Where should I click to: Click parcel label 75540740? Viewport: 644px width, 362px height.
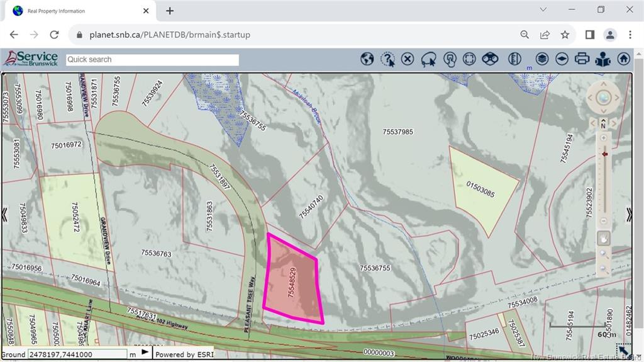pos(311,207)
